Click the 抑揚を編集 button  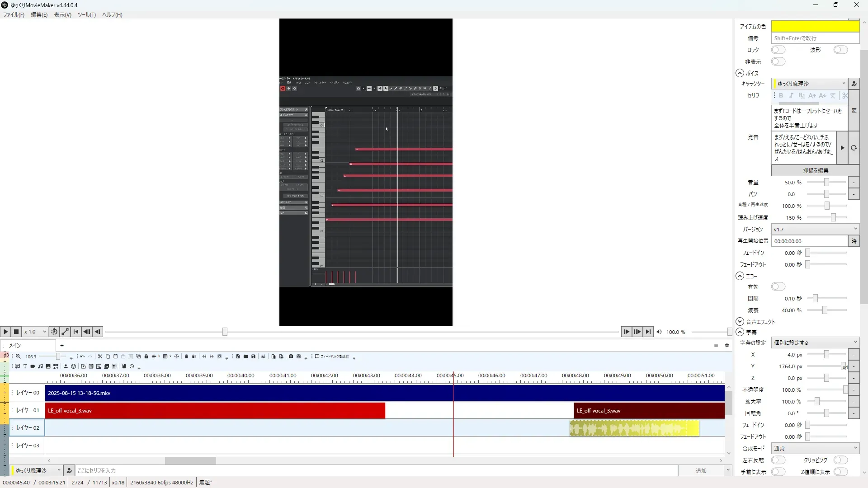coord(815,170)
